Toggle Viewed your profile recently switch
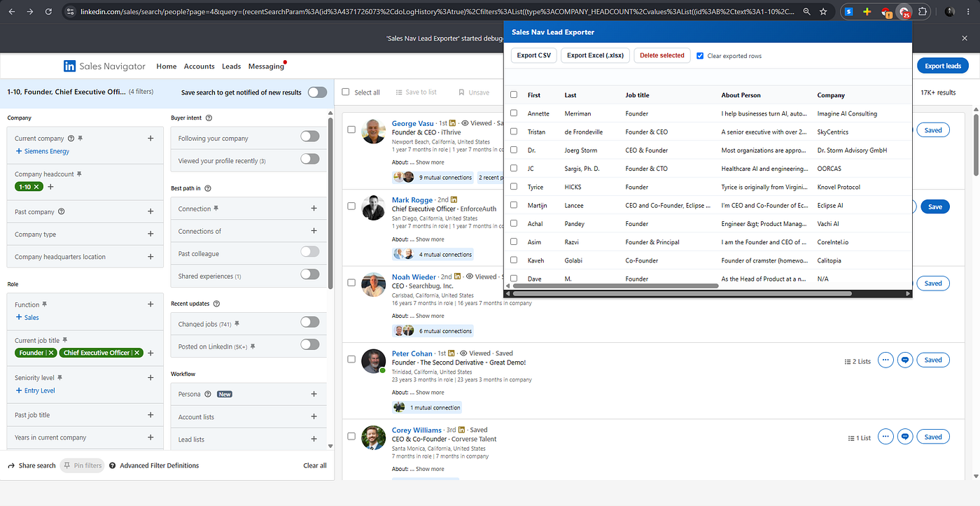 click(309, 159)
